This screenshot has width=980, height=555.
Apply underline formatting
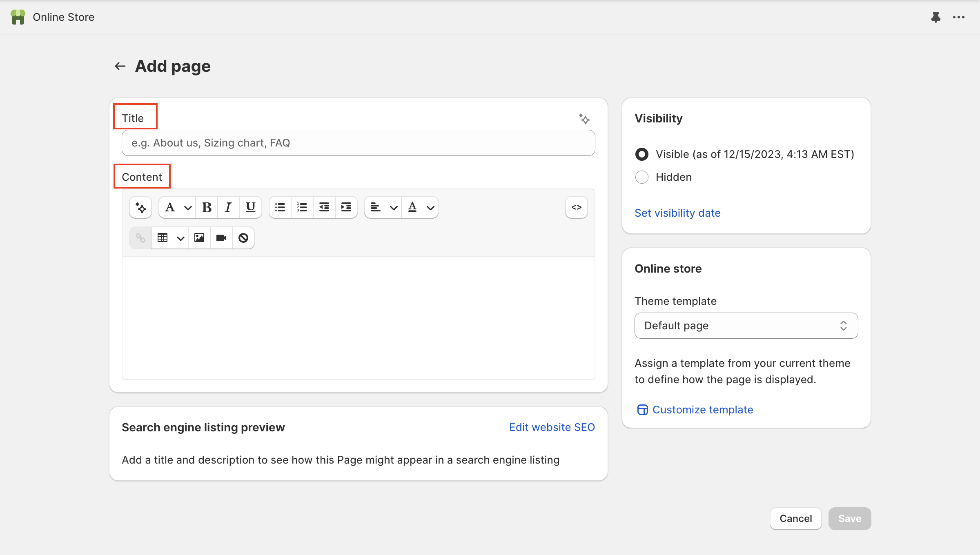tap(250, 207)
